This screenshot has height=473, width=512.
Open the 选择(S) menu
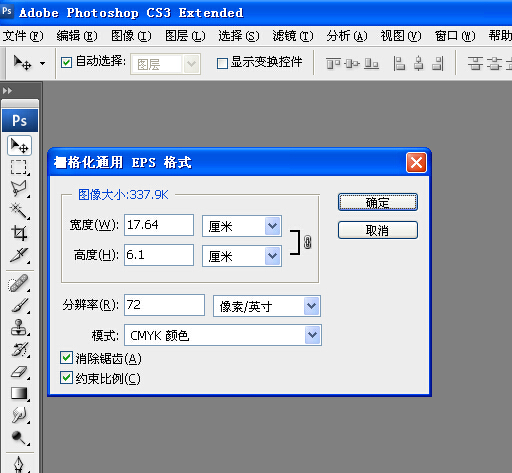[239, 36]
